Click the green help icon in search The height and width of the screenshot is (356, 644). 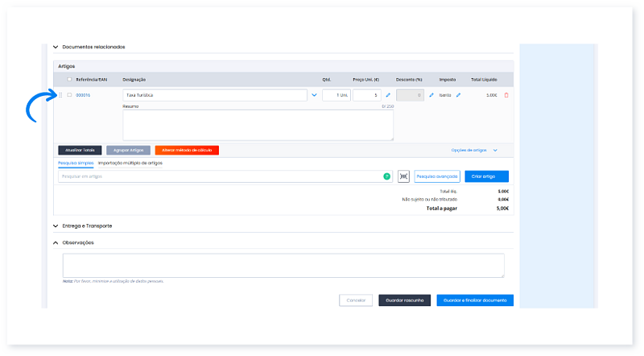point(386,176)
